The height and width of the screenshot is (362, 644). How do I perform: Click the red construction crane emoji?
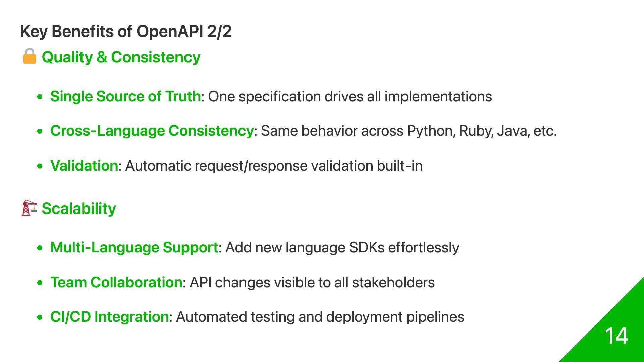pos(29,208)
